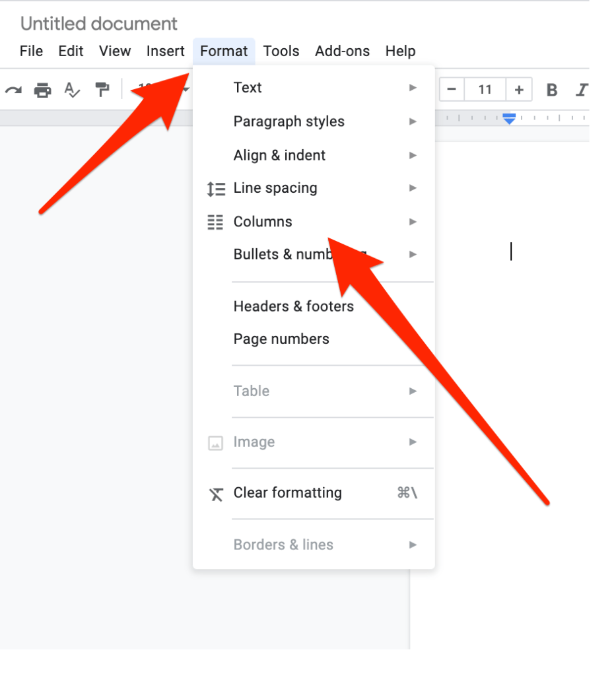Image resolution: width=616 pixels, height=676 pixels.
Task: Expand the Paragraph styles submenu
Action: [x=289, y=121]
